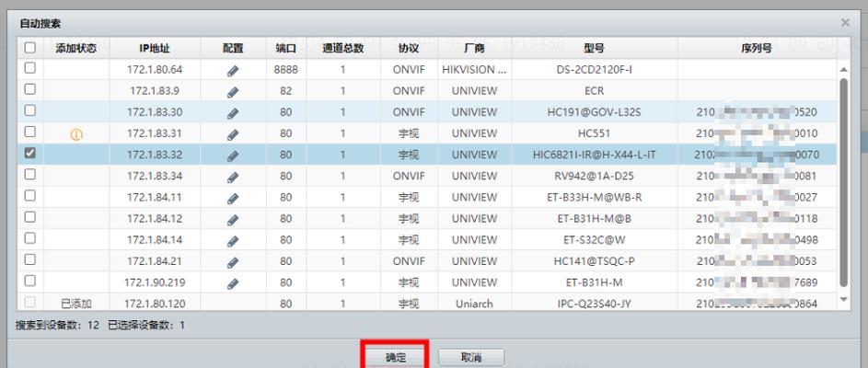The width and height of the screenshot is (868, 368).
Task: Click the 确定 confirm button
Action: pyautogui.click(x=395, y=358)
